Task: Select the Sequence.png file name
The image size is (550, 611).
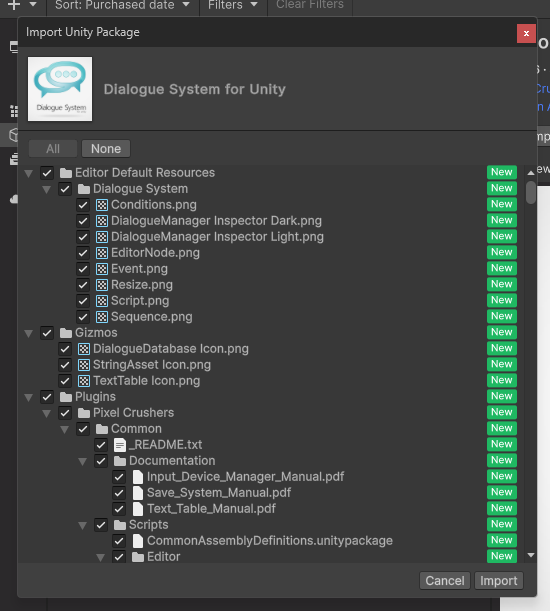Action: [x=152, y=317]
